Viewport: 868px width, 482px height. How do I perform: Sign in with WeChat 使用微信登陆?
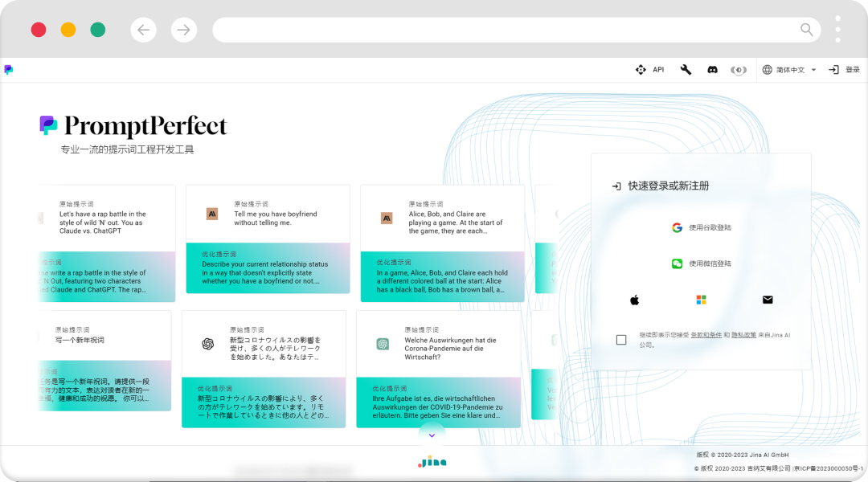(x=702, y=263)
